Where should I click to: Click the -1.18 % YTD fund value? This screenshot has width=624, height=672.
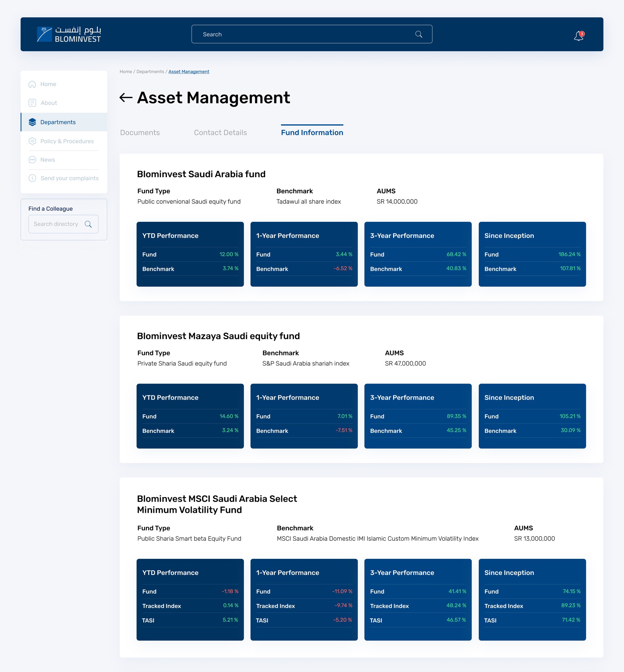[x=230, y=591]
